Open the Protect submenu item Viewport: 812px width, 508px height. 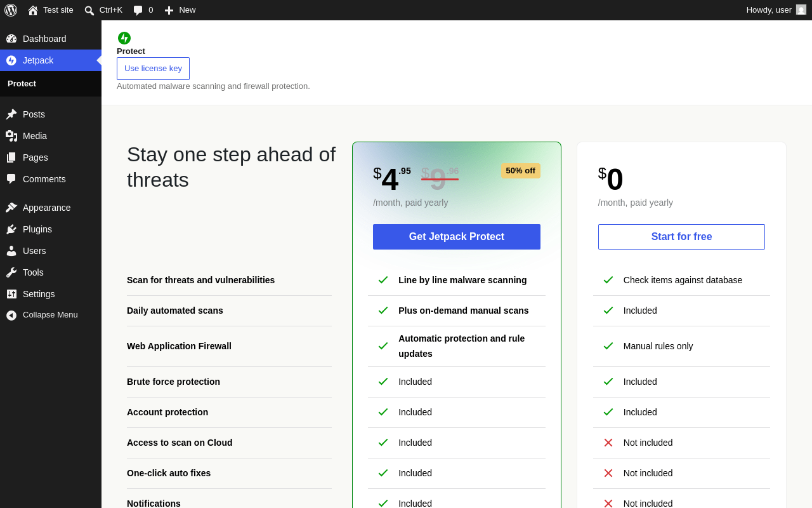tap(51, 84)
